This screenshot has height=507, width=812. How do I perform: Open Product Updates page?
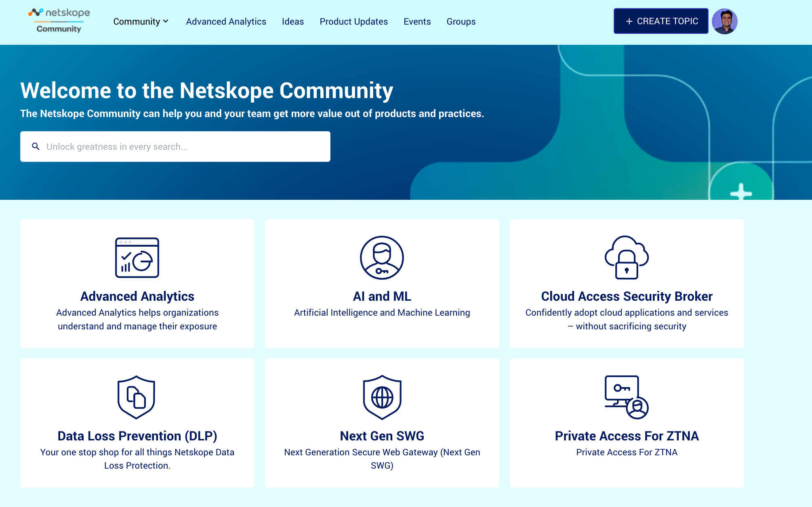353,21
